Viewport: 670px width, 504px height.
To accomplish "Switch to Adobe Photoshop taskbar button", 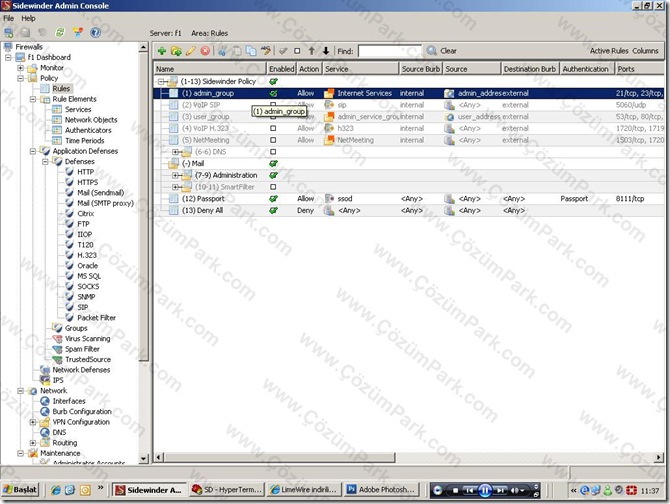I will click(x=382, y=490).
